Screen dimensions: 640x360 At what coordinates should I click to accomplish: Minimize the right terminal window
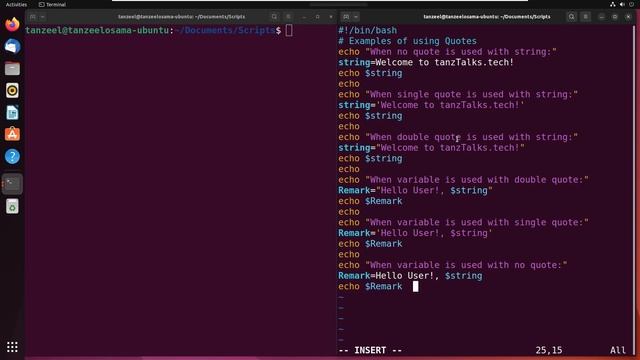[x=602, y=17]
